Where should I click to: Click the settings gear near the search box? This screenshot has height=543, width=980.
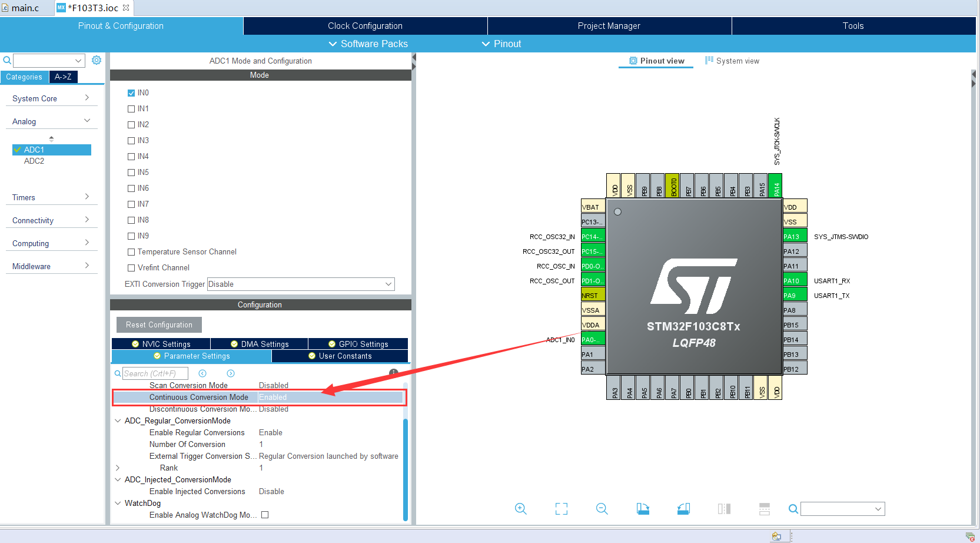tap(96, 59)
